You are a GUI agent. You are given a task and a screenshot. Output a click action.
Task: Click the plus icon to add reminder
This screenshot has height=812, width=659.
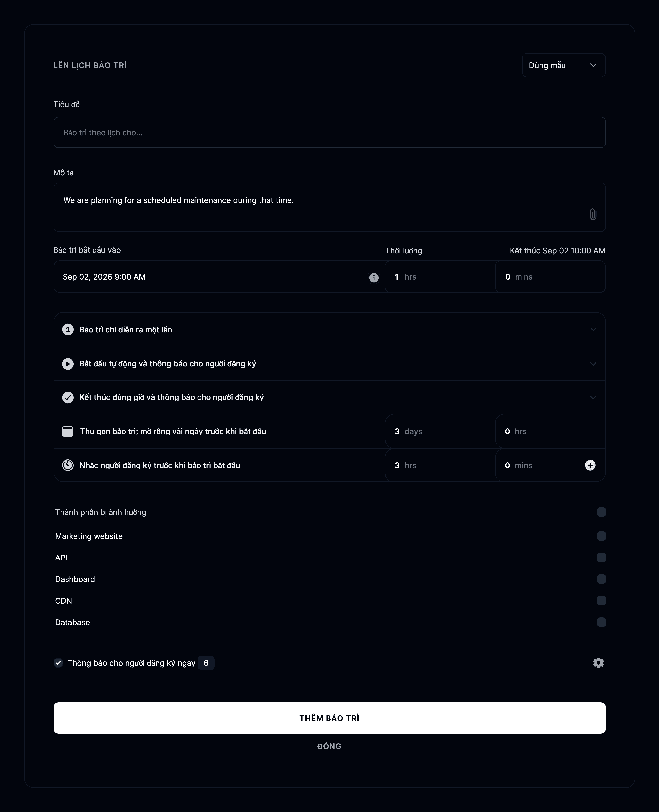590,465
